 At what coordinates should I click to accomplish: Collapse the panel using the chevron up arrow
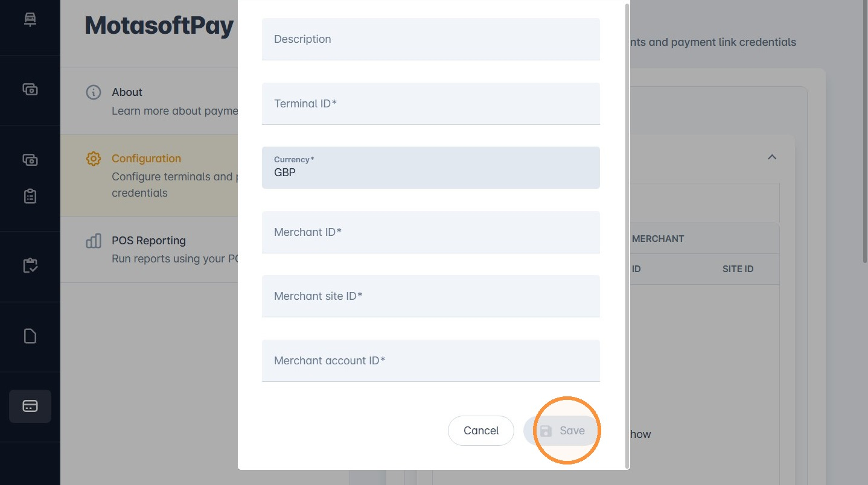tap(771, 157)
